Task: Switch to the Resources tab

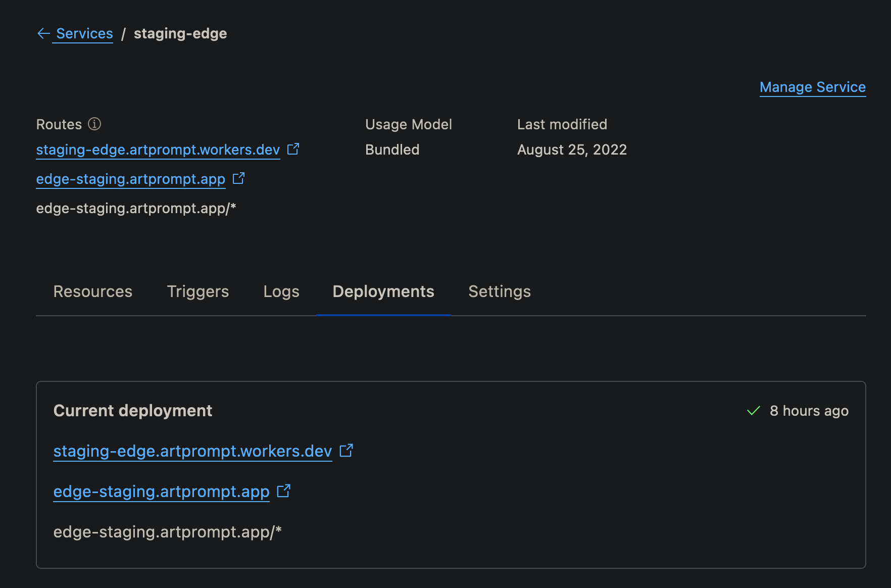Action: [x=92, y=291]
